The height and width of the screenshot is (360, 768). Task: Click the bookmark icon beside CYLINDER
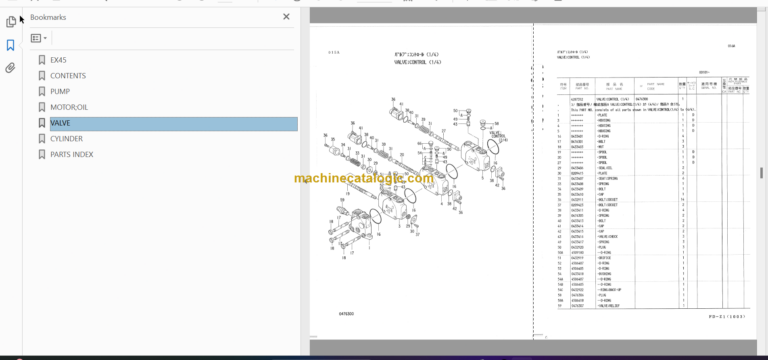point(42,139)
